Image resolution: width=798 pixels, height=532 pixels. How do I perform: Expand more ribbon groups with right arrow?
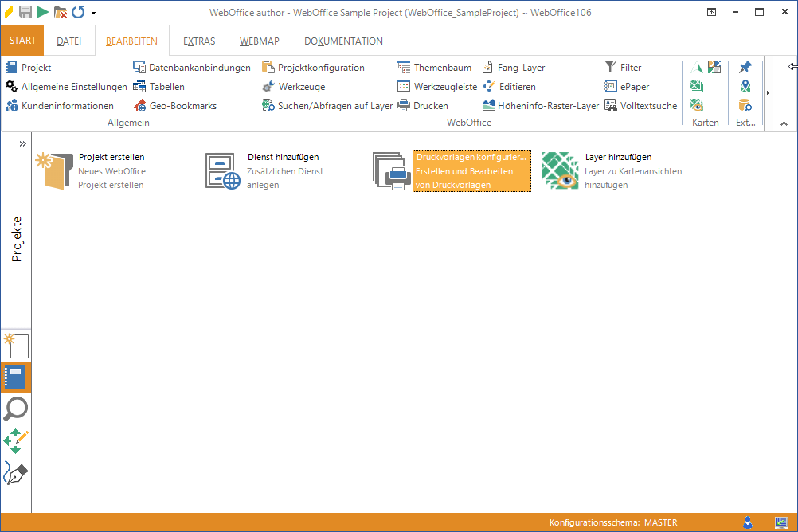pos(768,93)
